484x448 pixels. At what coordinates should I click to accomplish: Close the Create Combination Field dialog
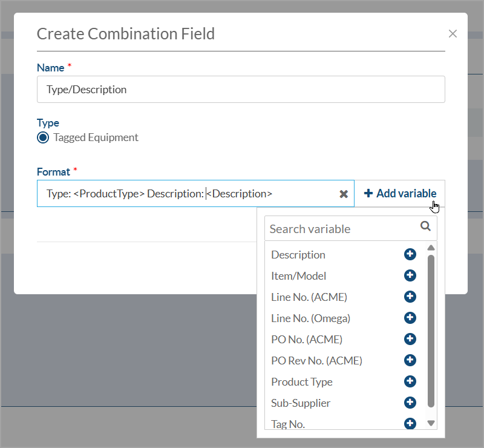(453, 34)
